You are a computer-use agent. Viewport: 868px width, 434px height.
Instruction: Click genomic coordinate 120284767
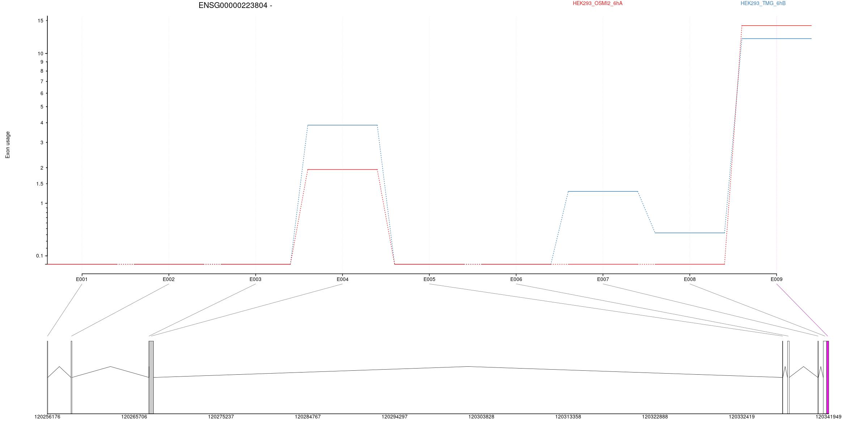pos(308,417)
